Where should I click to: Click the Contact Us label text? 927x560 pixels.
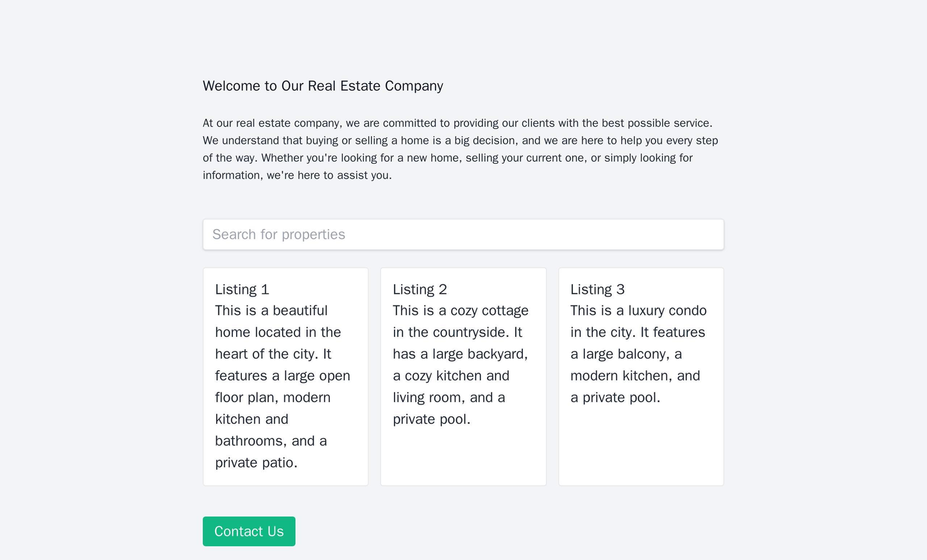(x=249, y=531)
